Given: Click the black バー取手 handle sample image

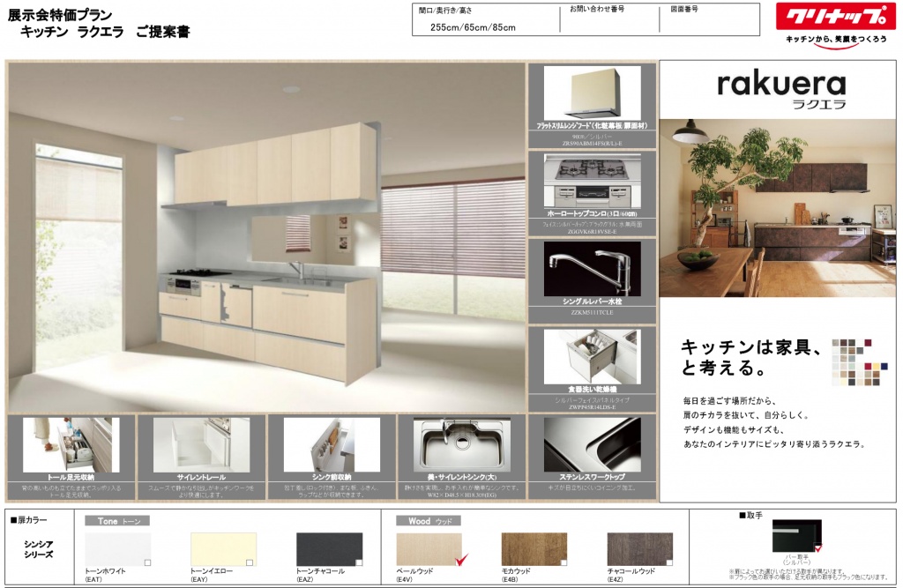Looking at the screenshot, I should click(x=797, y=536).
